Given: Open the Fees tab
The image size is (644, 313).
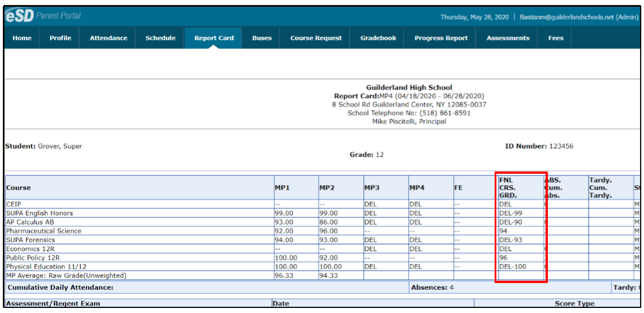Looking at the screenshot, I should point(556,38).
